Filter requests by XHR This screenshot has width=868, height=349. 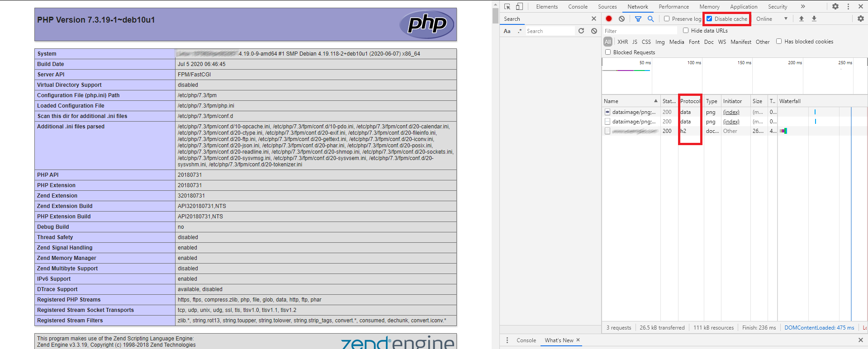[x=622, y=42]
